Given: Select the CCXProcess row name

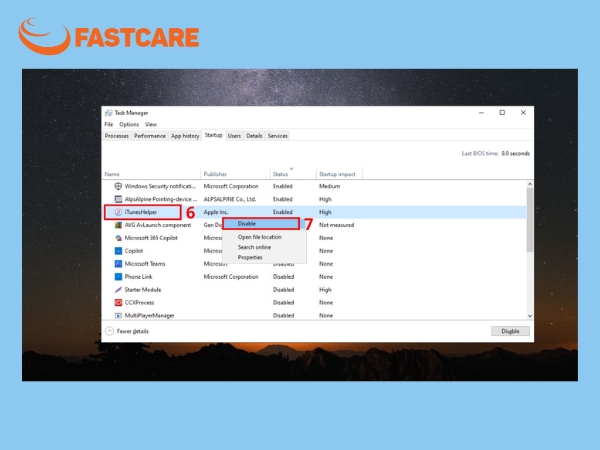Looking at the screenshot, I should click(139, 303).
